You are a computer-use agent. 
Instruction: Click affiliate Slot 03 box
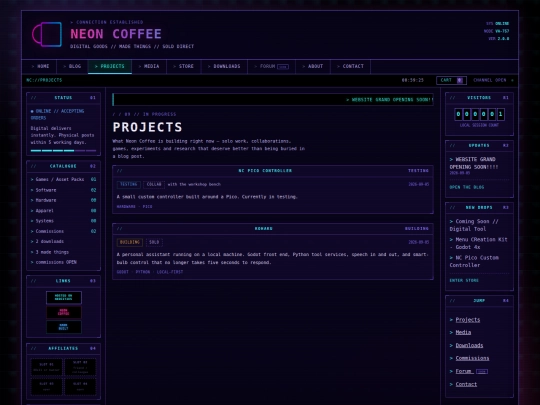point(46,386)
